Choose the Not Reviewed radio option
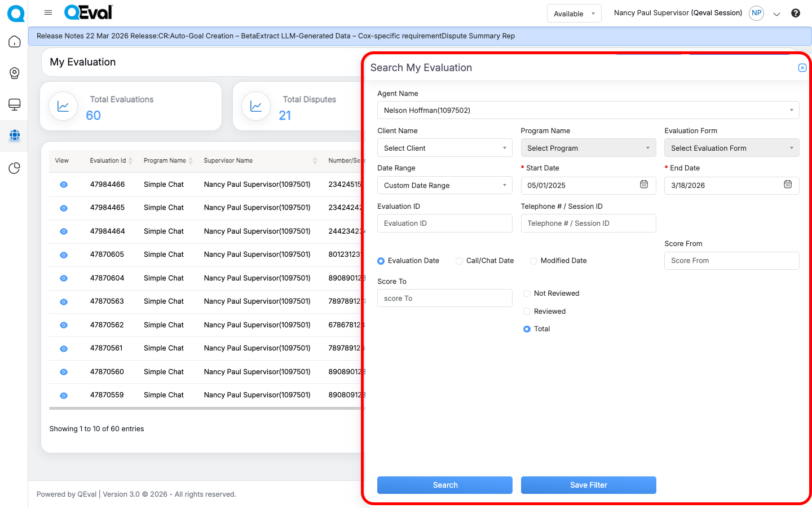Image resolution: width=812 pixels, height=508 pixels. [527, 294]
